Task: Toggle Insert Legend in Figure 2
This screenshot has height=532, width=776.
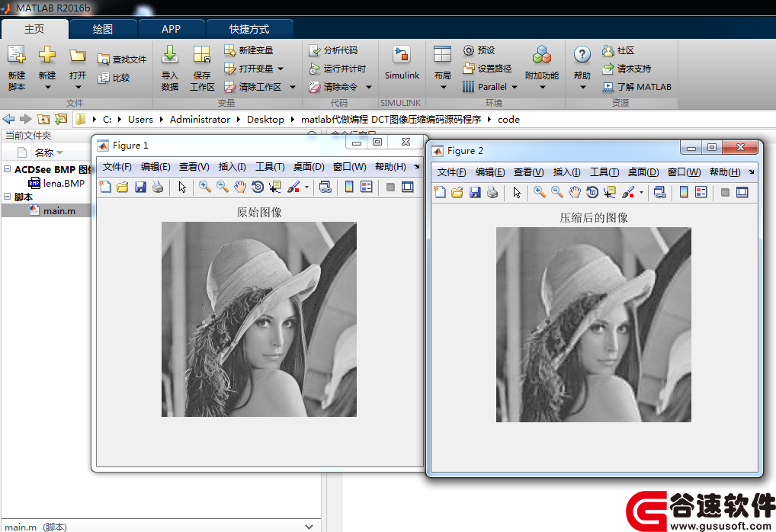Action: 701,192
